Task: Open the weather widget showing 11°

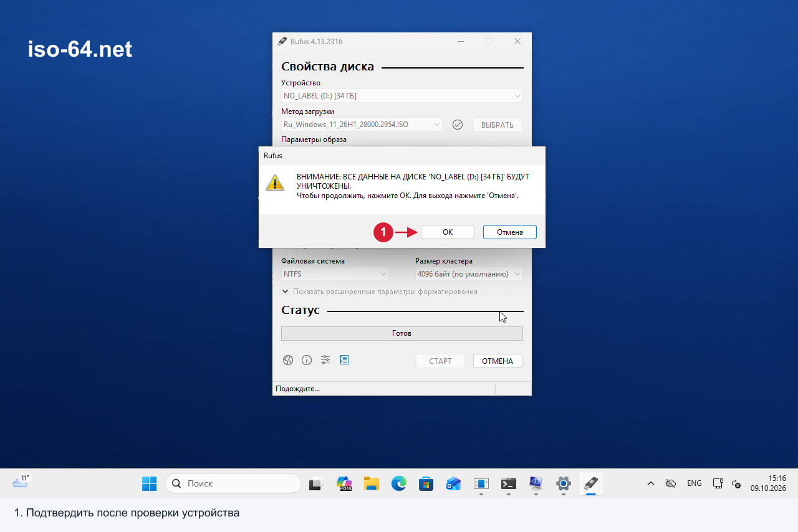Action: (21, 482)
